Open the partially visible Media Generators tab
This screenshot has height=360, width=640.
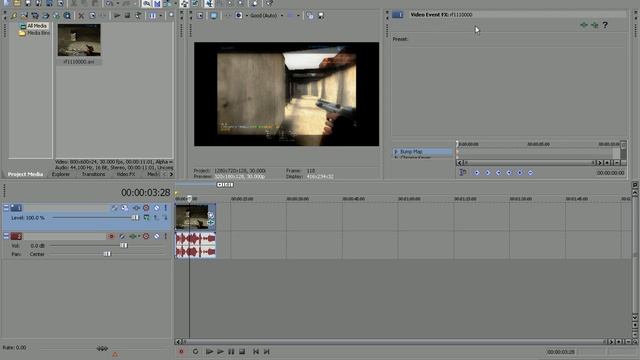pos(153,174)
